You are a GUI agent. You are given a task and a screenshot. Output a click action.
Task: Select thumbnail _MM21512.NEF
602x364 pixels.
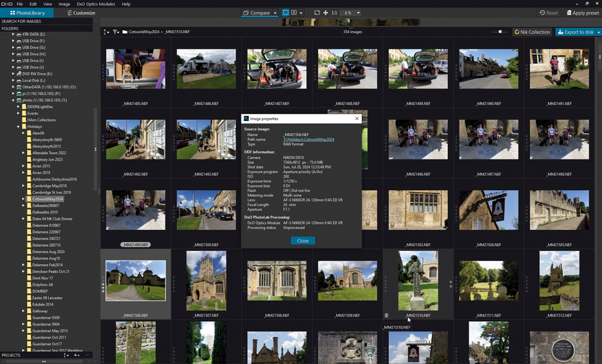click(559, 281)
